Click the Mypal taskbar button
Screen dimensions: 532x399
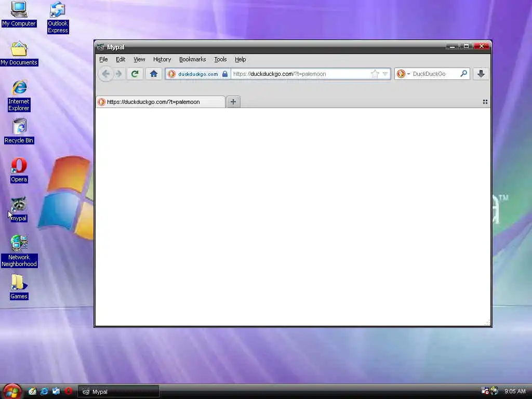tap(118, 392)
